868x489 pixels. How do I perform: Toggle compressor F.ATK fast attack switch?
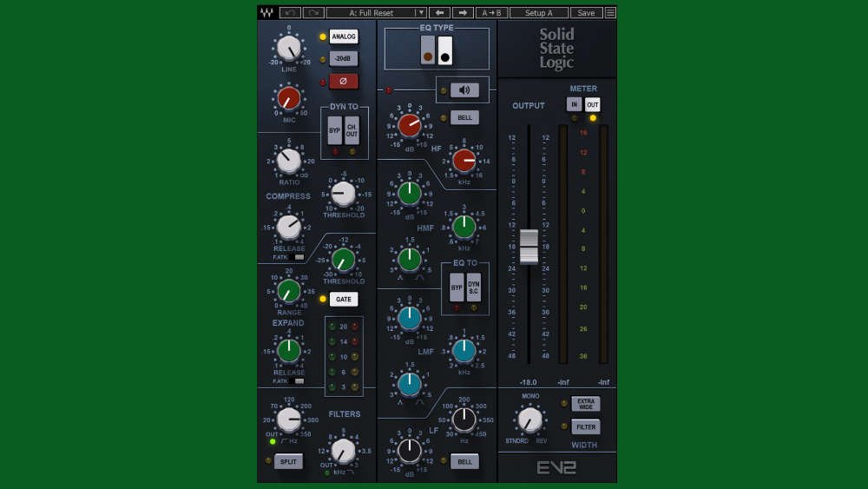coord(296,257)
